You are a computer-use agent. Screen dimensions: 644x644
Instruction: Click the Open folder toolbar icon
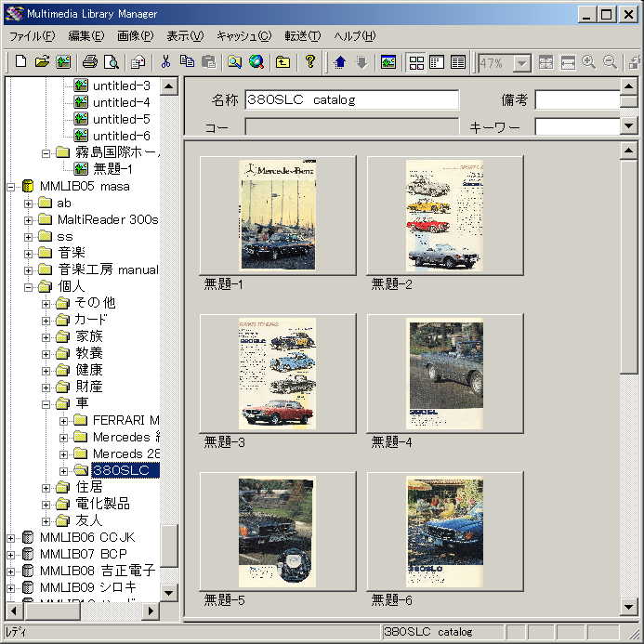42,62
